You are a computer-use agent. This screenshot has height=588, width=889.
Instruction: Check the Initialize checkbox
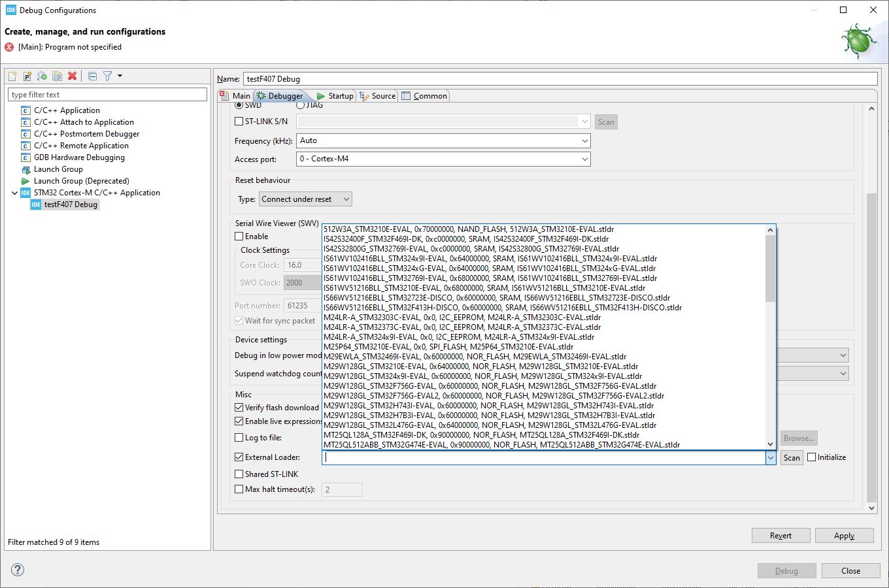click(811, 457)
